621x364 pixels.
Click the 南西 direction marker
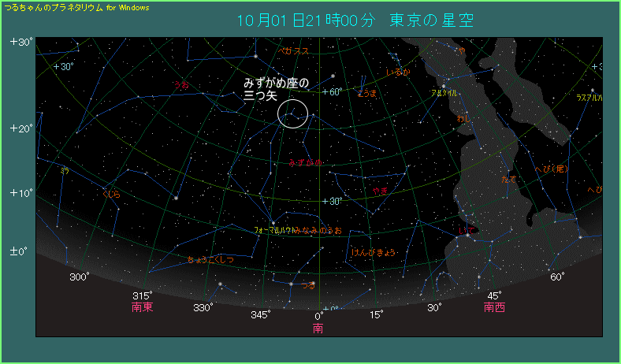point(494,307)
